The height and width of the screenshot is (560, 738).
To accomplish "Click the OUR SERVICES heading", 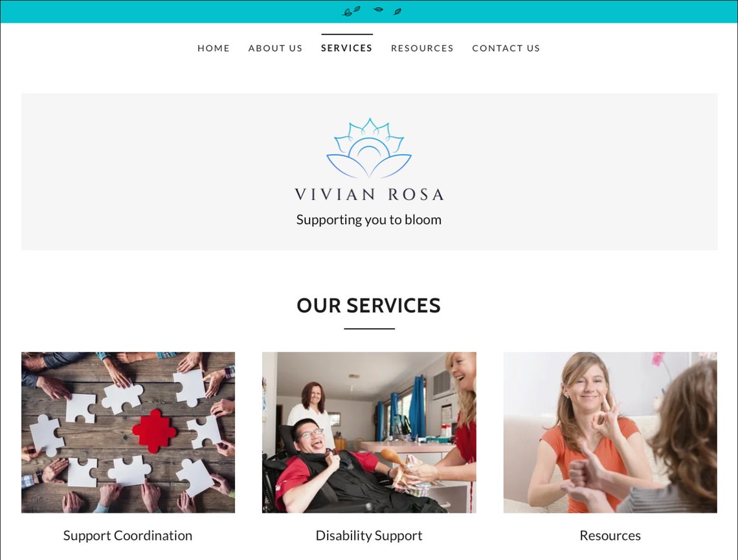I will [x=369, y=306].
